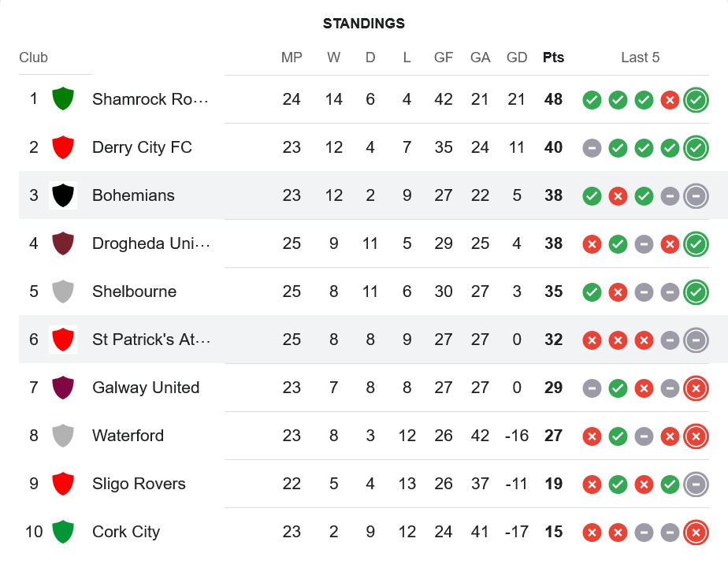728x568 pixels.
Task: Click Cork City's circled latest loss icon
Action: (695, 533)
